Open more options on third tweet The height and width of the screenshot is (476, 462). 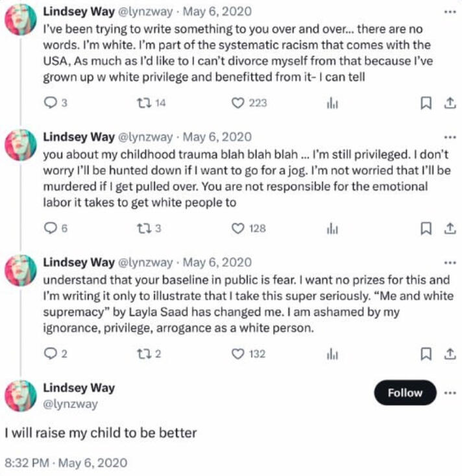pos(448,263)
